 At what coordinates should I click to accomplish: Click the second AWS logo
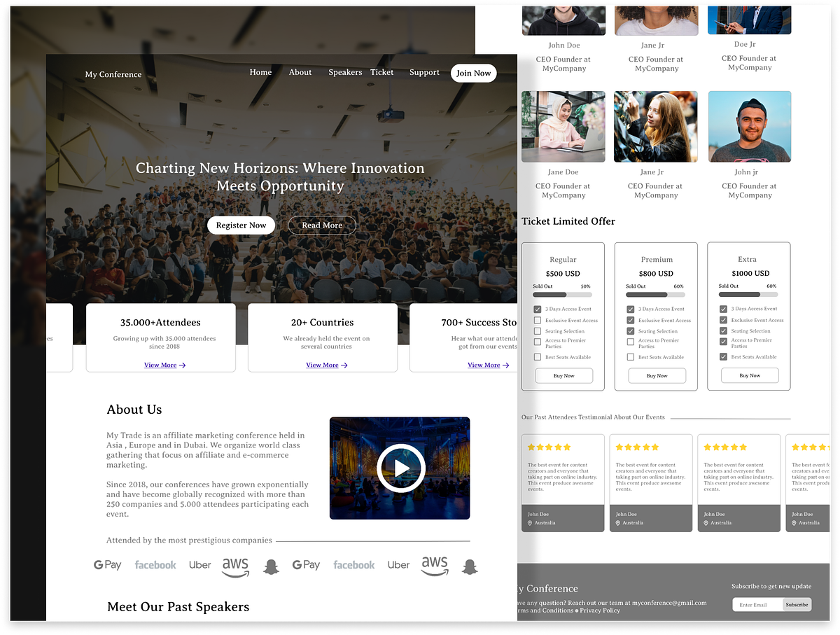tap(434, 566)
